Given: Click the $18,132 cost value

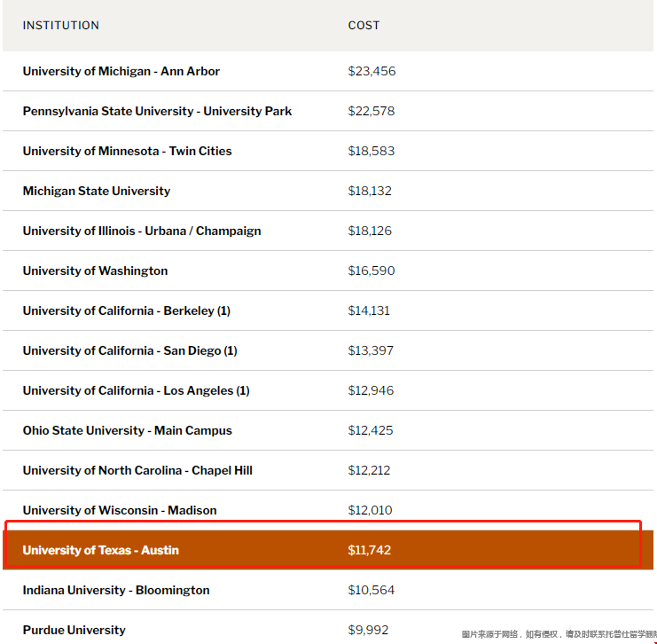Looking at the screenshot, I should point(370,192).
